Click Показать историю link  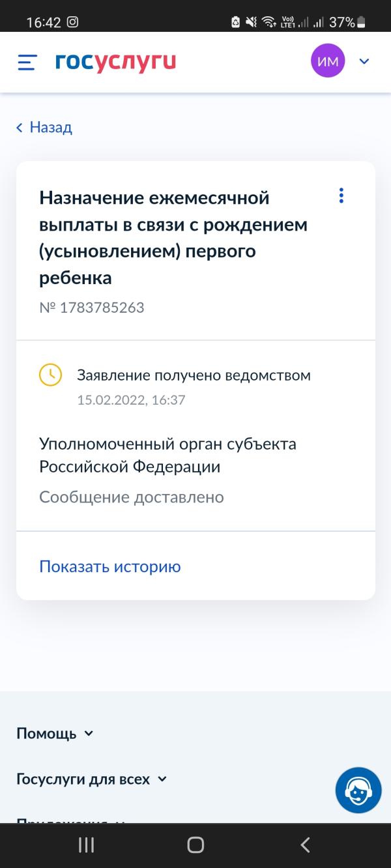[110, 566]
